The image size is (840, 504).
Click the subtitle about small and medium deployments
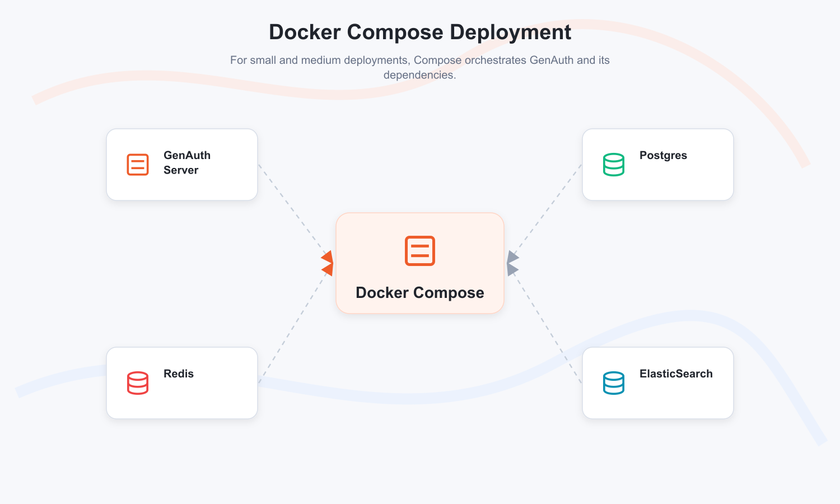click(x=420, y=67)
